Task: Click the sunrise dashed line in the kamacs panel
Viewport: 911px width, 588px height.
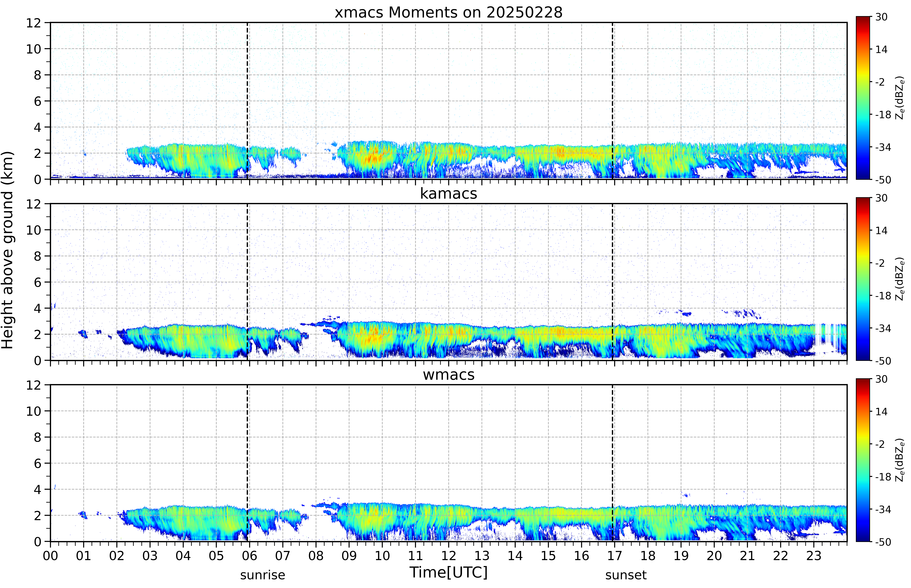Action: [247, 282]
